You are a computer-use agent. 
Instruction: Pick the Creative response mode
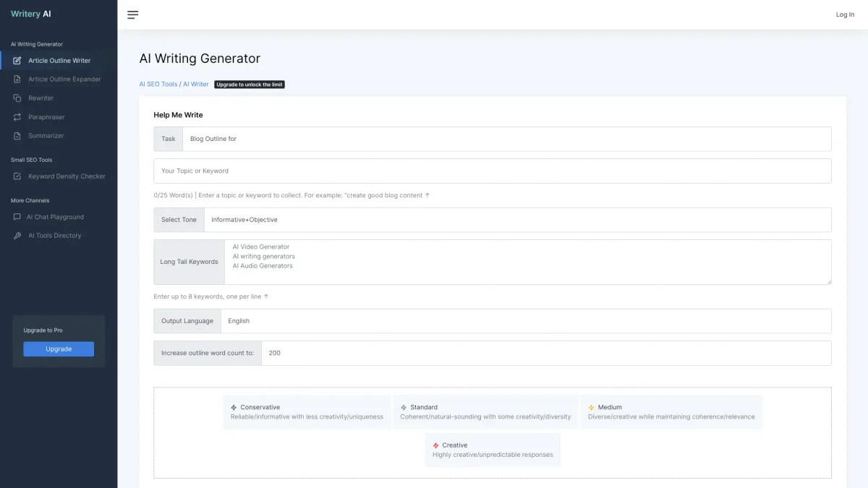(492, 450)
